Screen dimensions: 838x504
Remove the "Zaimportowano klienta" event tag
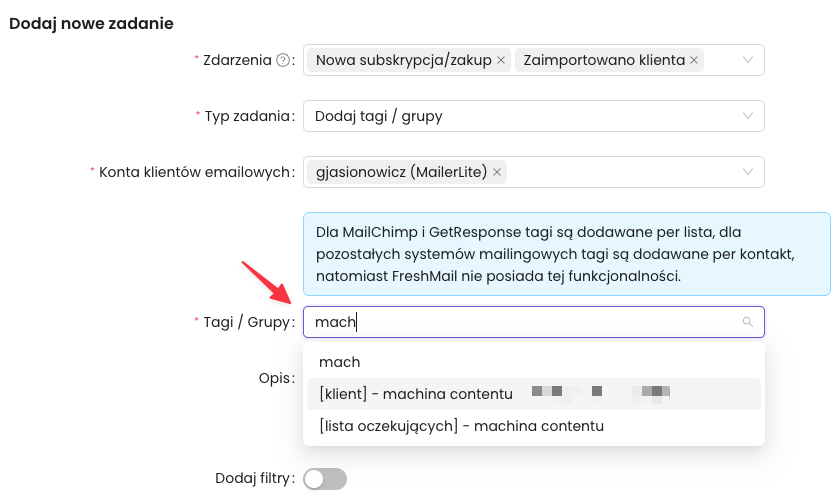[x=694, y=60]
